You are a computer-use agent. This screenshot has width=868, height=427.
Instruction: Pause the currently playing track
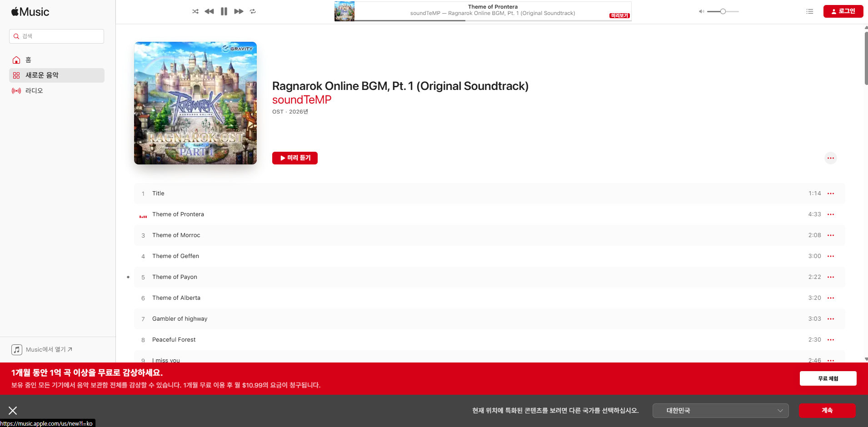point(224,11)
